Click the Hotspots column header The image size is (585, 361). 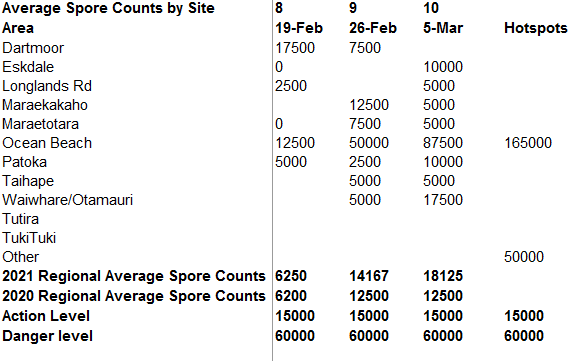click(x=536, y=28)
